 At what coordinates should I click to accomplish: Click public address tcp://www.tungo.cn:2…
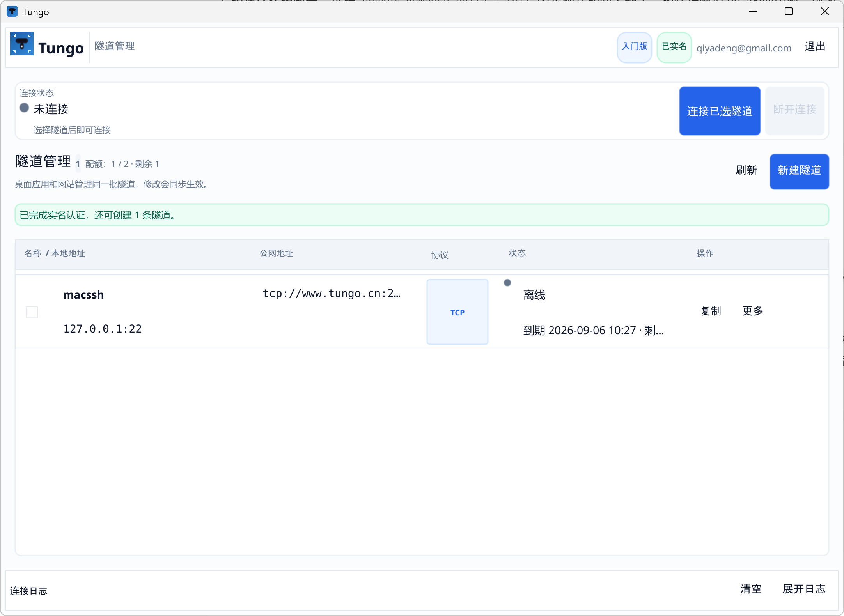click(332, 293)
